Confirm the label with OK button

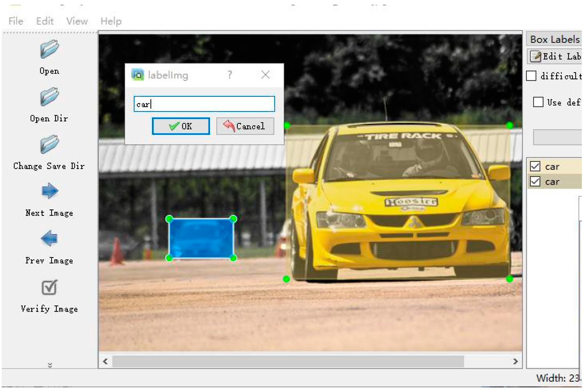[181, 126]
